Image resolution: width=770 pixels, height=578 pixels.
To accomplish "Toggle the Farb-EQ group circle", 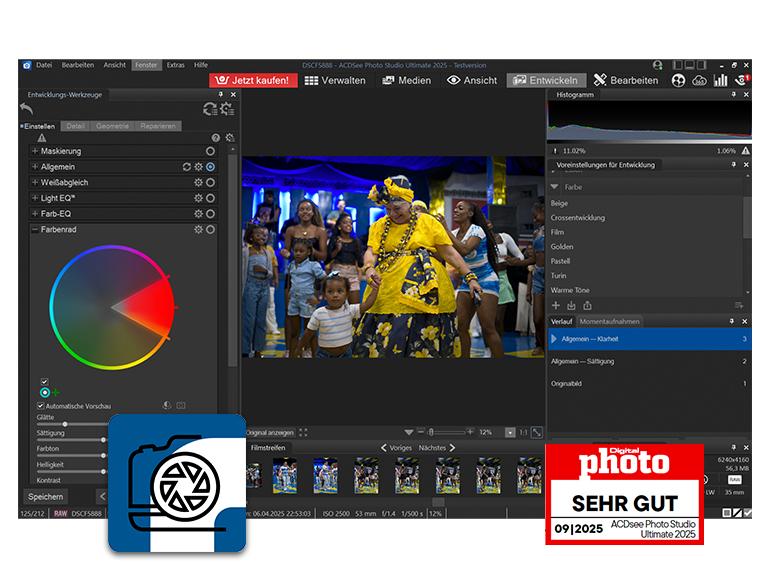I will 210,214.
